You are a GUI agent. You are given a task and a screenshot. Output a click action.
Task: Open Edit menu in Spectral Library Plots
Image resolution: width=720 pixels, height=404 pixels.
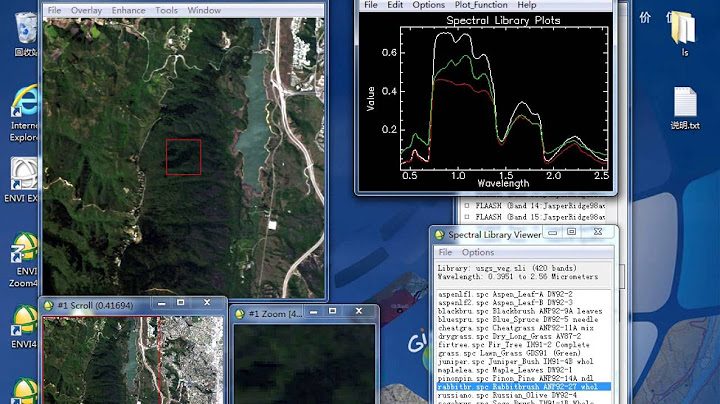point(395,5)
